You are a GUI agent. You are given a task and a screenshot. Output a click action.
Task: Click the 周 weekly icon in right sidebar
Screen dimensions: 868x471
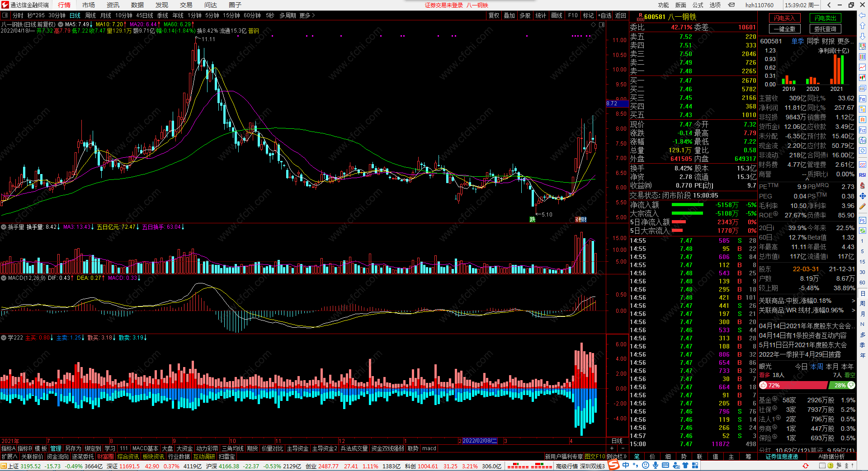click(x=863, y=303)
